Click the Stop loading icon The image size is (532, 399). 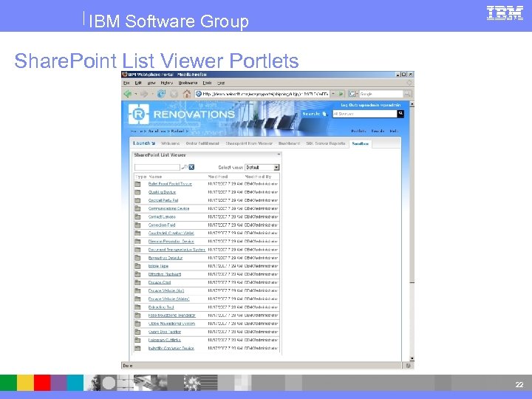click(174, 94)
